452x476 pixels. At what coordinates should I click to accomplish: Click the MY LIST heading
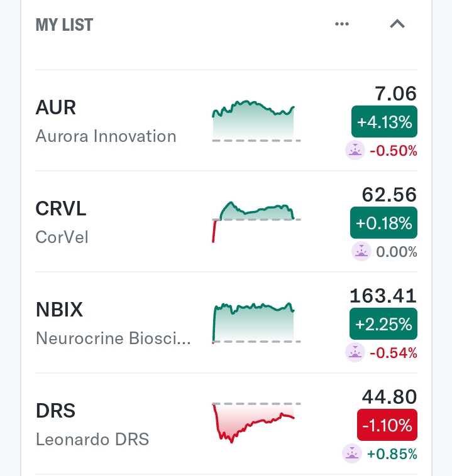click(x=64, y=24)
